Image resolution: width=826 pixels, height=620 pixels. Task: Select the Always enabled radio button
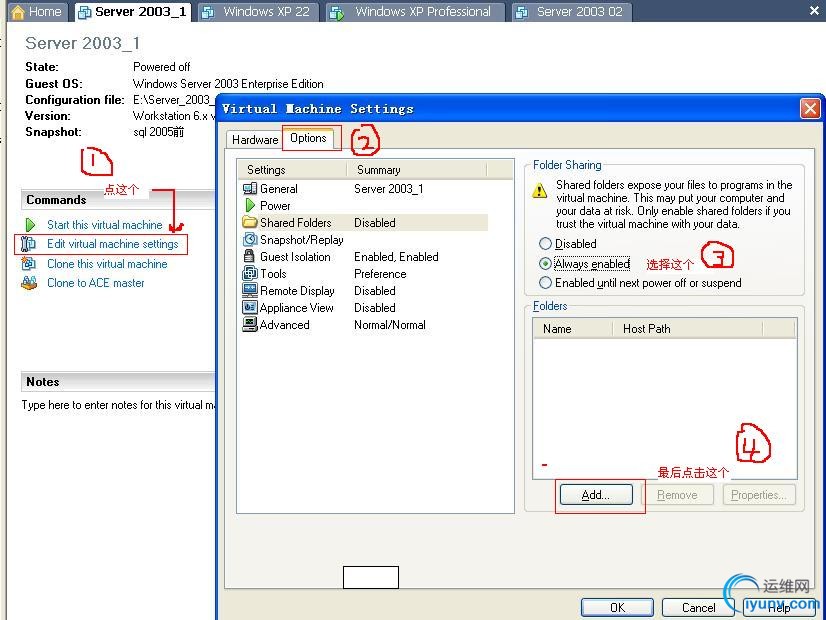tap(545, 263)
